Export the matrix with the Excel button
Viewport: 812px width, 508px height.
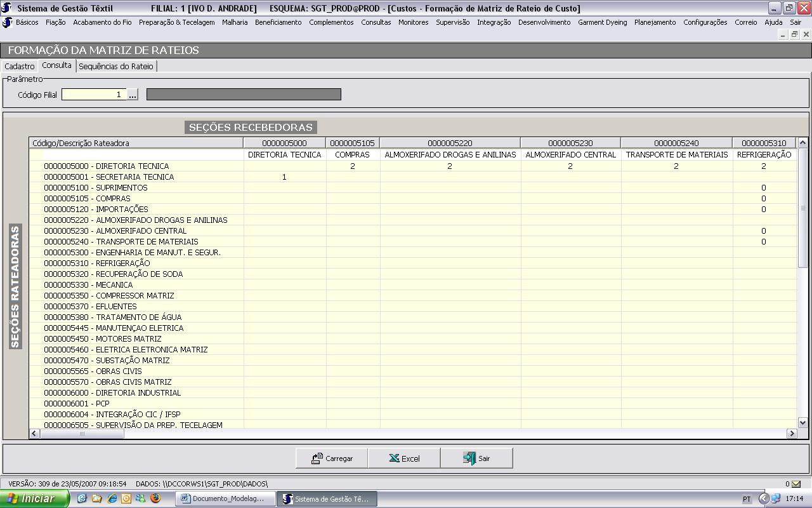click(404, 458)
